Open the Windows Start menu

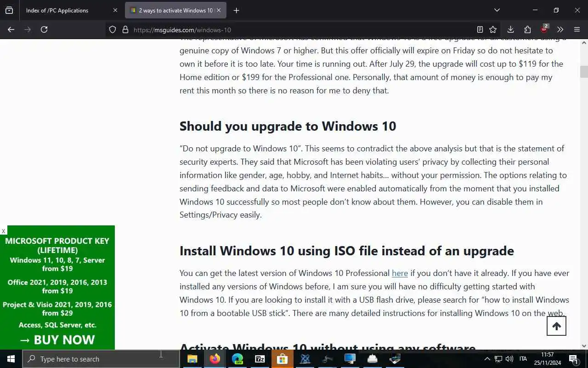point(11,359)
